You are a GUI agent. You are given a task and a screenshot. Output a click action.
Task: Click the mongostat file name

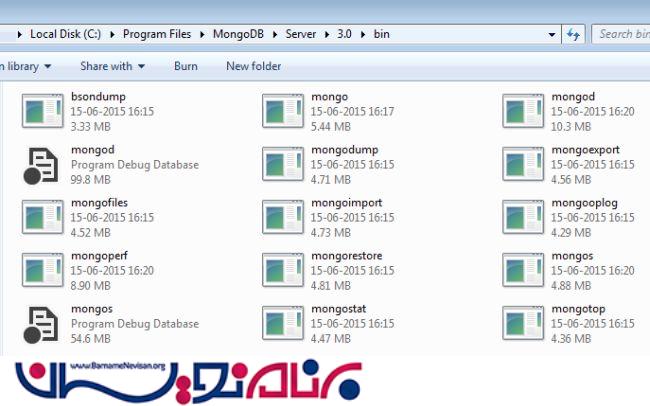[x=339, y=309]
